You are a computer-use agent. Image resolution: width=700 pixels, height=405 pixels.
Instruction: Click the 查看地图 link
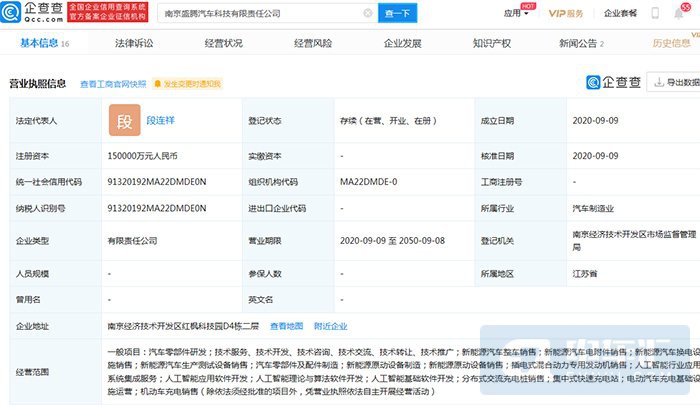[x=287, y=326]
